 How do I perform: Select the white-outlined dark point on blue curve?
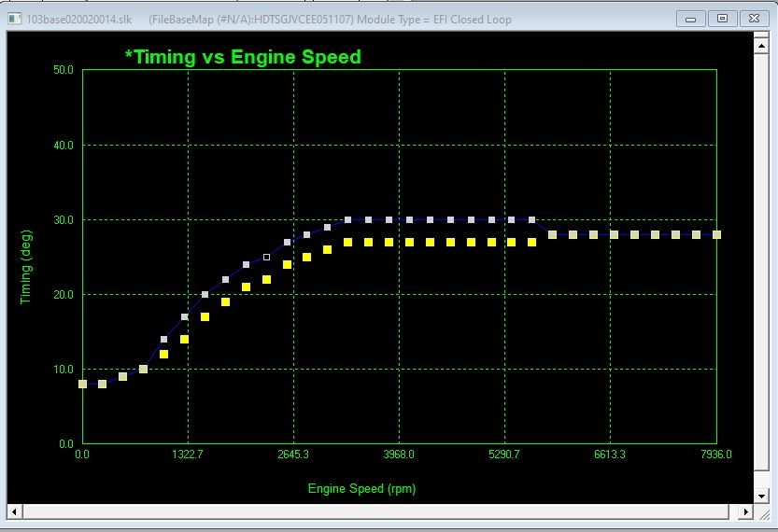point(267,258)
